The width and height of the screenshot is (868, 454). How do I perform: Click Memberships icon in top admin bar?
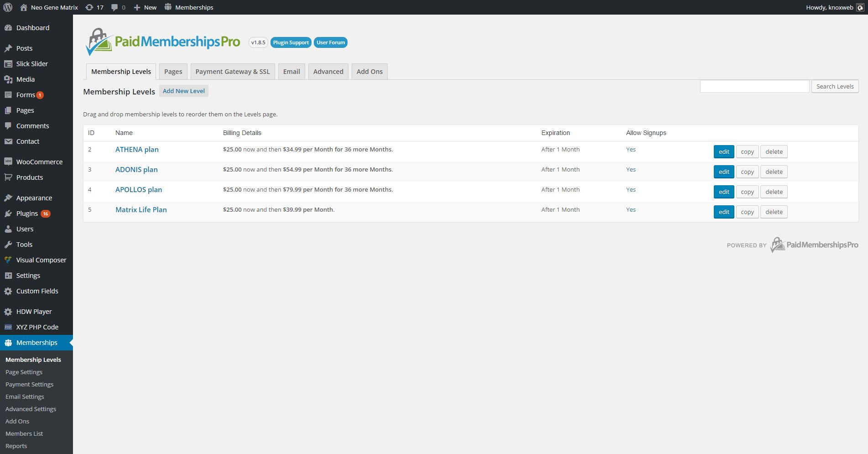168,7
